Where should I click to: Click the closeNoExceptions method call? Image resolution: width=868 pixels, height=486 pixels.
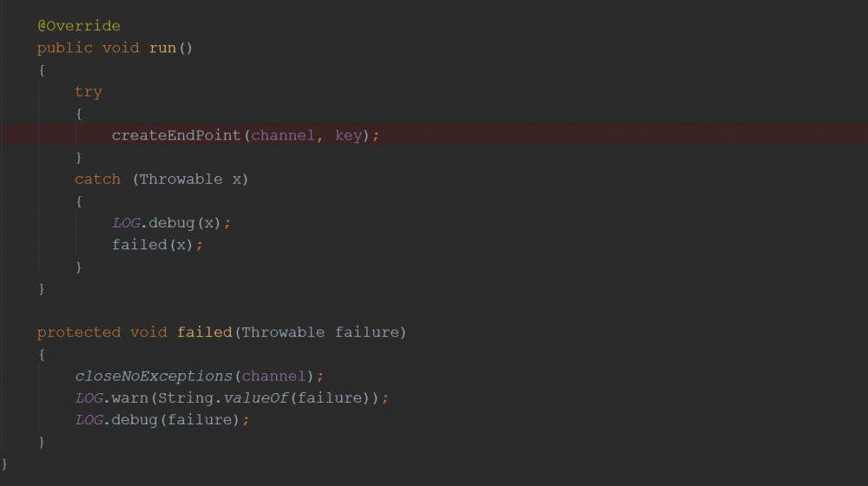(x=153, y=376)
